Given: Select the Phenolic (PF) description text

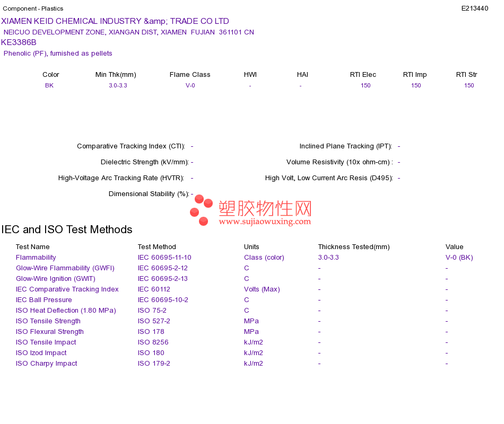Looking at the screenshot, I should tap(58, 54).
